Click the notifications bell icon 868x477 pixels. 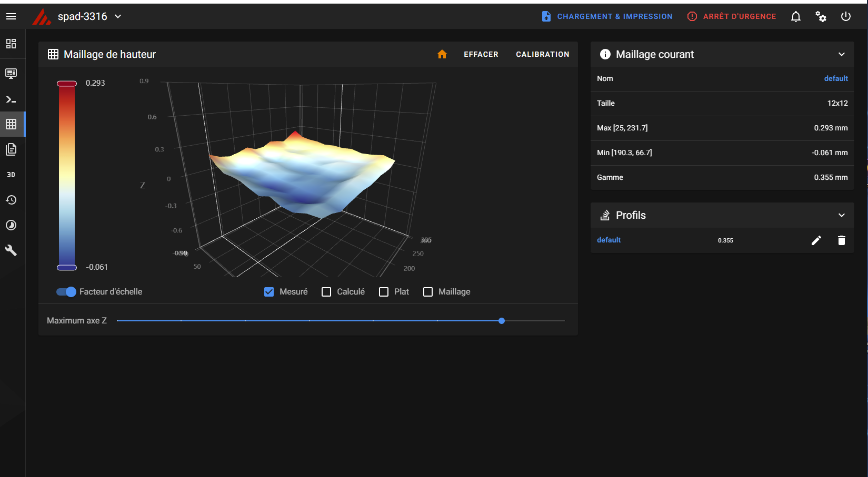795,16
